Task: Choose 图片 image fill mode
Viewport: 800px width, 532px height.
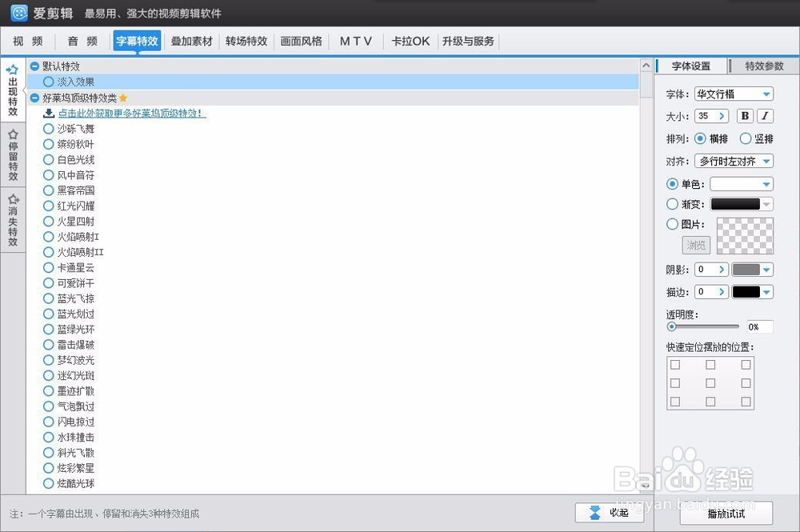Action: click(673, 224)
